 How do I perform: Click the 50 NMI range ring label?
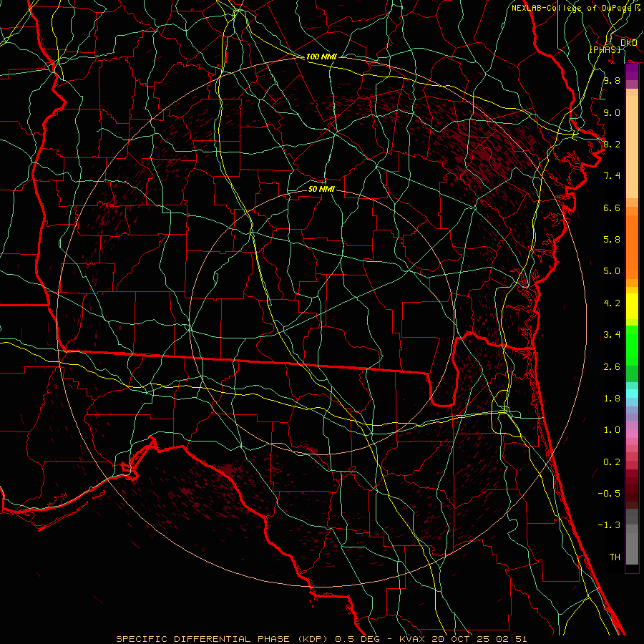tap(321, 190)
